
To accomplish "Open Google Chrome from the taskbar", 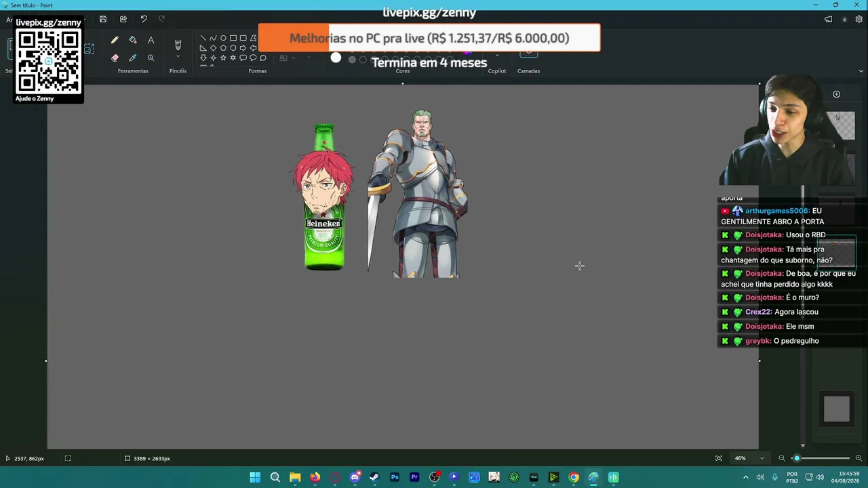I will click(574, 477).
